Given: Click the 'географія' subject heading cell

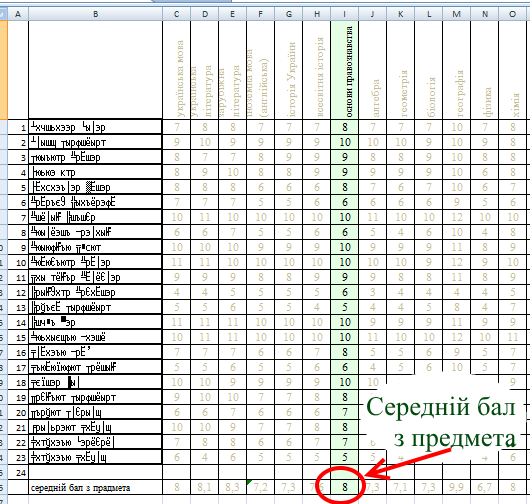Looking at the screenshot, I should 457,70.
